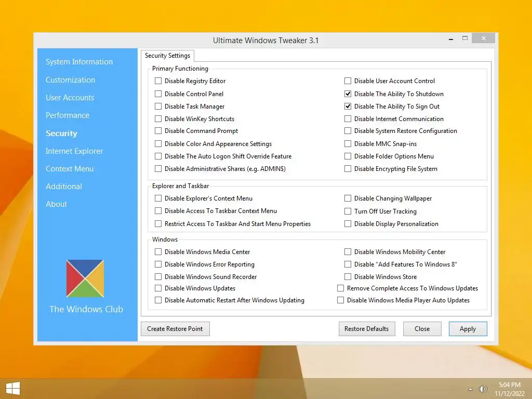Click the Primary Functioning group label
This screenshot has width=532, height=399.
[x=180, y=69]
